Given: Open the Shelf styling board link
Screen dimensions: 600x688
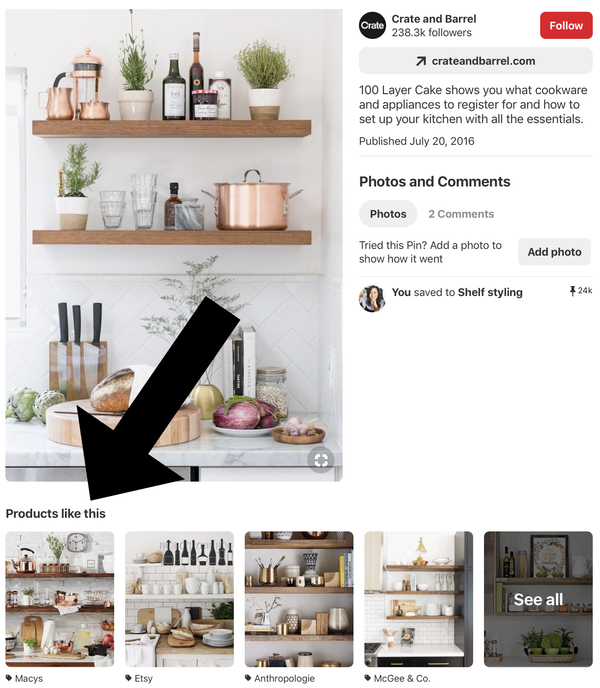Looking at the screenshot, I should pyautogui.click(x=490, y=292).
